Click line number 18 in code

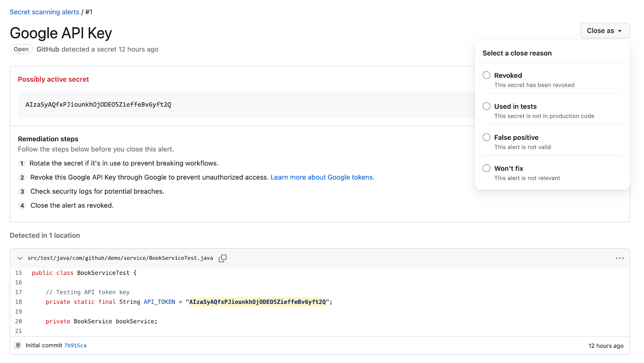[x=19, y=302]
